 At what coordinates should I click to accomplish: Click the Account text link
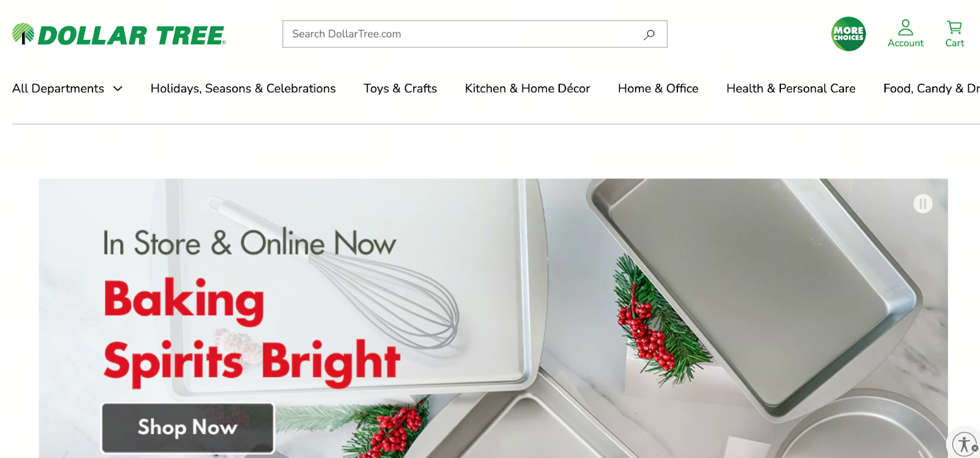(x=905, y=43)
